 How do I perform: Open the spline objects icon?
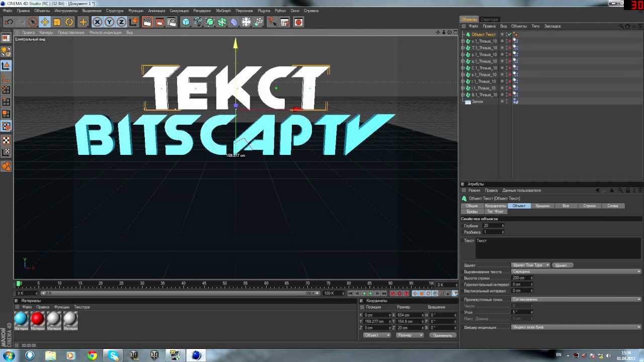[198, 22]
